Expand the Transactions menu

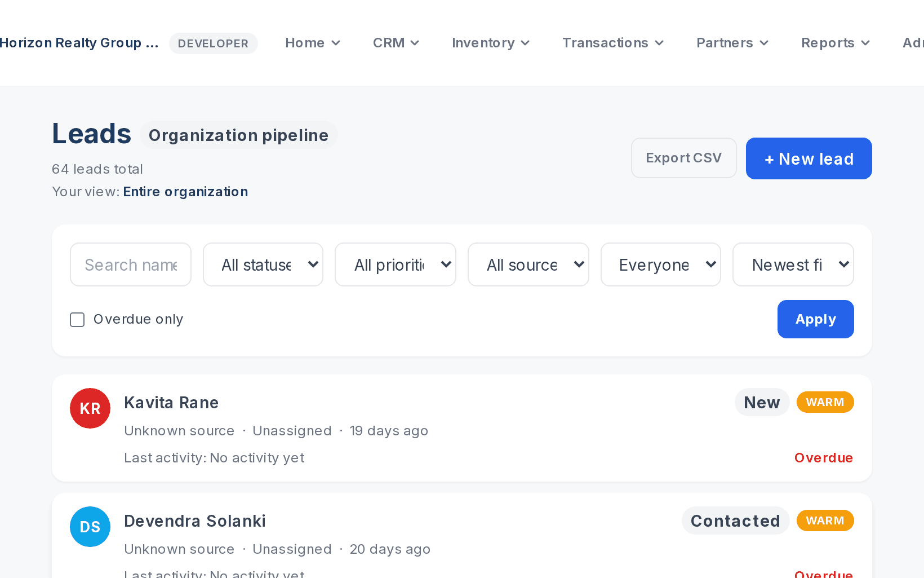coord(613,43)
